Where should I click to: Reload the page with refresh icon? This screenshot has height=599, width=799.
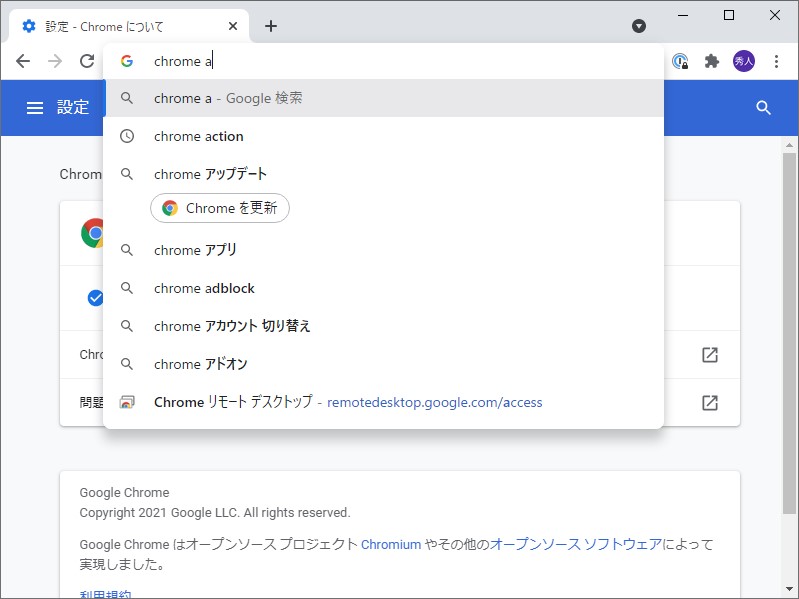point(87,61)
